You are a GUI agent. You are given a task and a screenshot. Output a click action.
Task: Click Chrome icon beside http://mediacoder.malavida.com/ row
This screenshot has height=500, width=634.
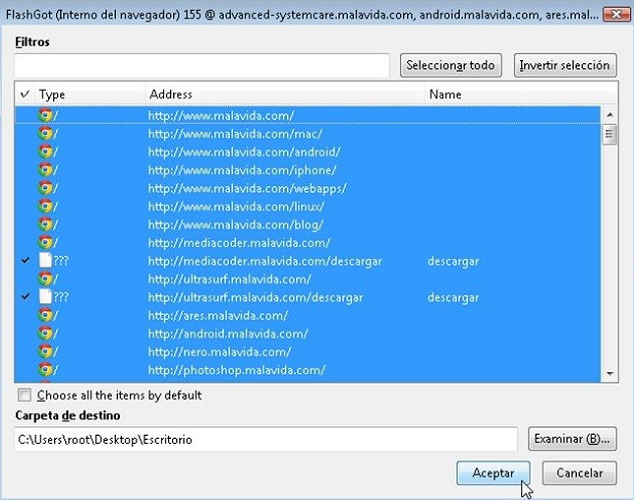(x=45, y=243)
